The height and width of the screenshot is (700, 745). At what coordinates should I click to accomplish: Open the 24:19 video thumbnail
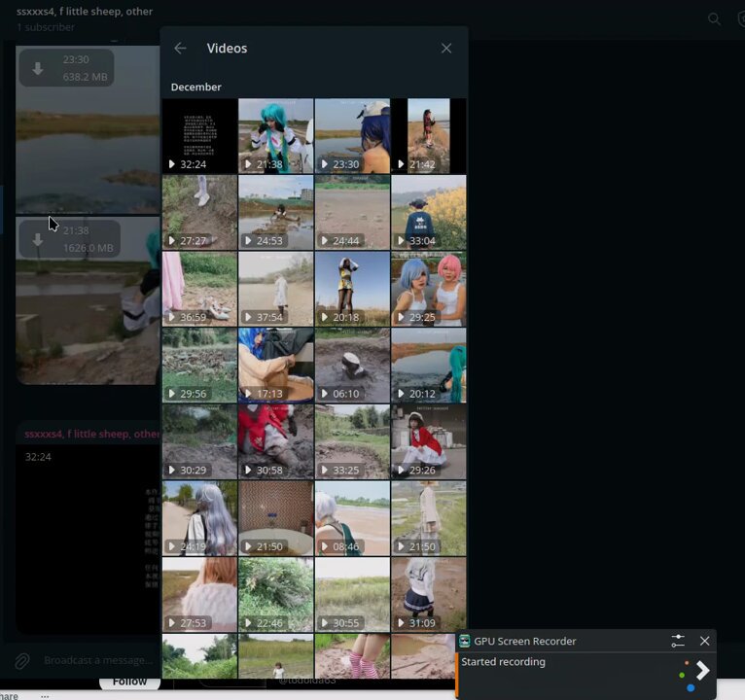click(199, 518)
